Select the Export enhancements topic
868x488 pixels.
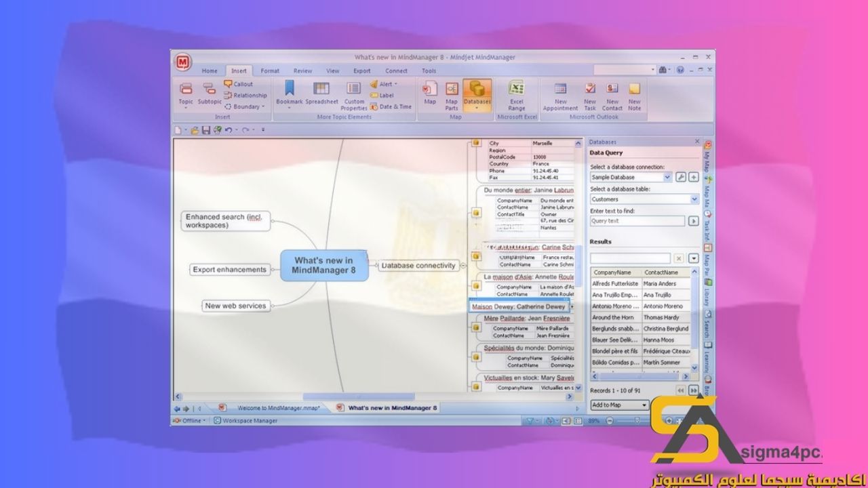pyautogui.click(x=229, y=270)
